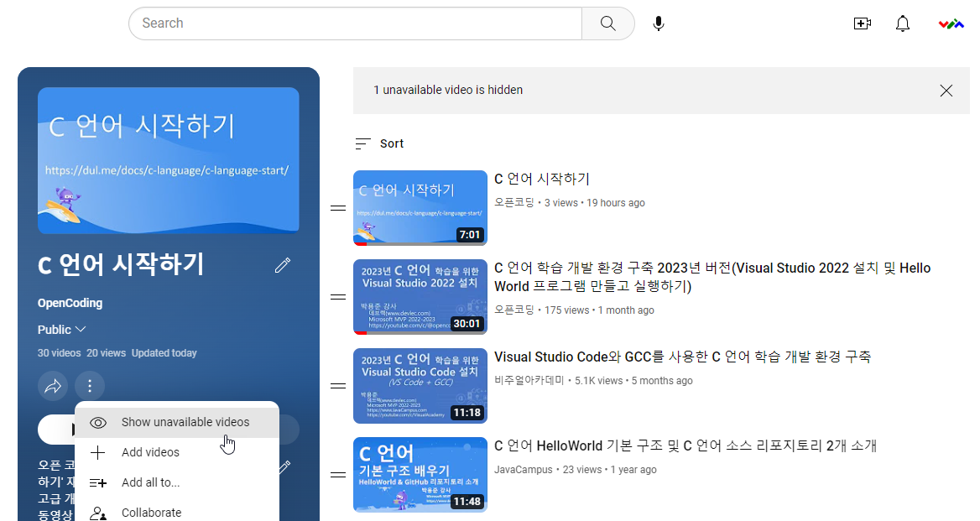Click the playlist share arrow icon
This screenshot has height=521, width=980.
pyautogui.click(x=53, y=387)
